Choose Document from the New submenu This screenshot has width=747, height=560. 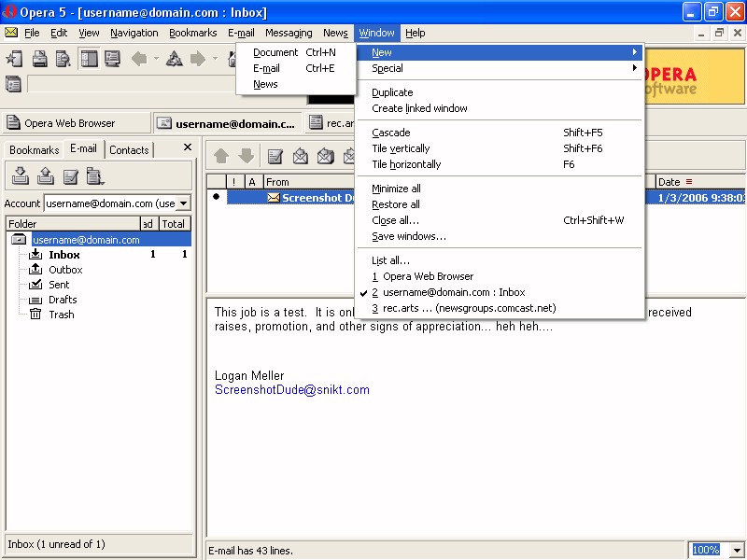click(296, 52)
